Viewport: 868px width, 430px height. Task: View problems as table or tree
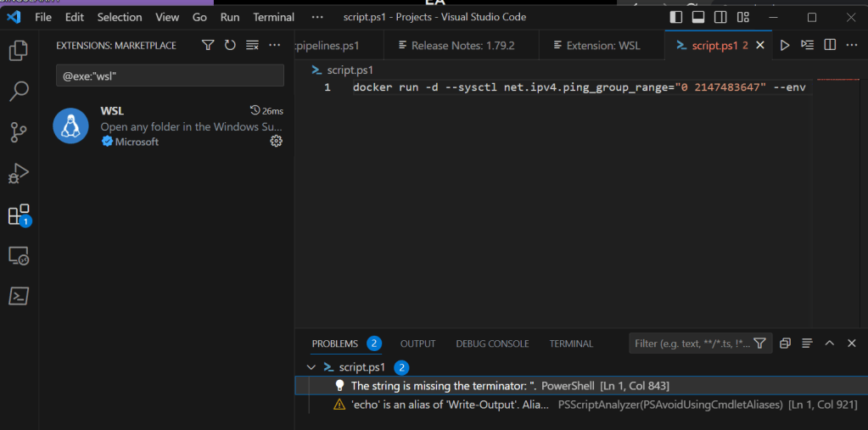[x=807, y=343]
